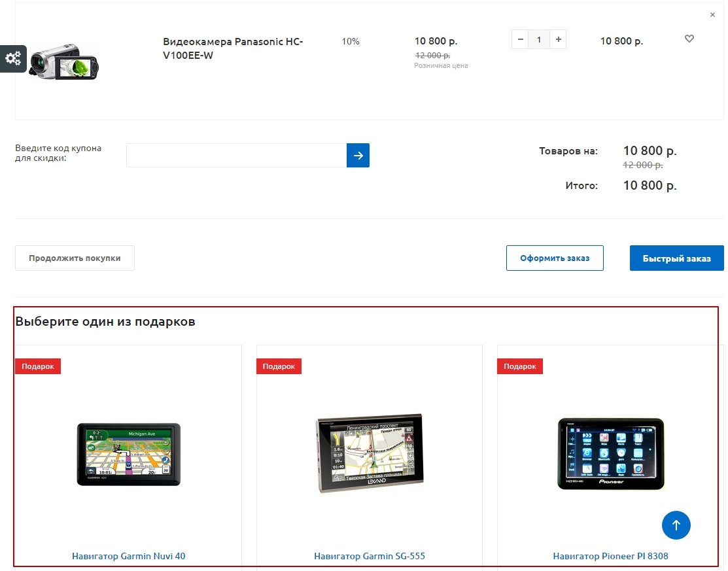Click Подарок badge on Garmin SG-555 card
The image size is (728, 571).
coord(279,366)
